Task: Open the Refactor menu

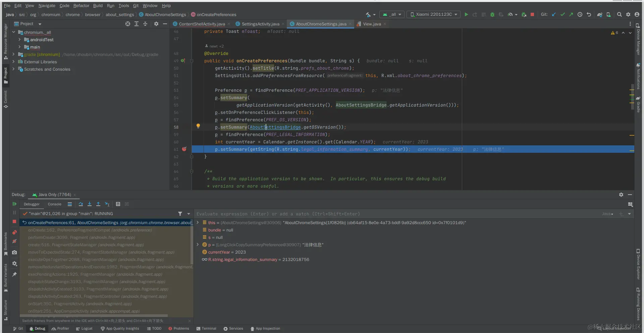Action: tap(81, 6)
